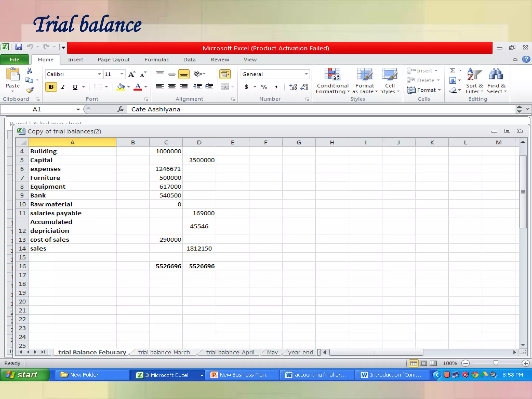
Task: Toggle Italic formatting
Action: (63, 87)
